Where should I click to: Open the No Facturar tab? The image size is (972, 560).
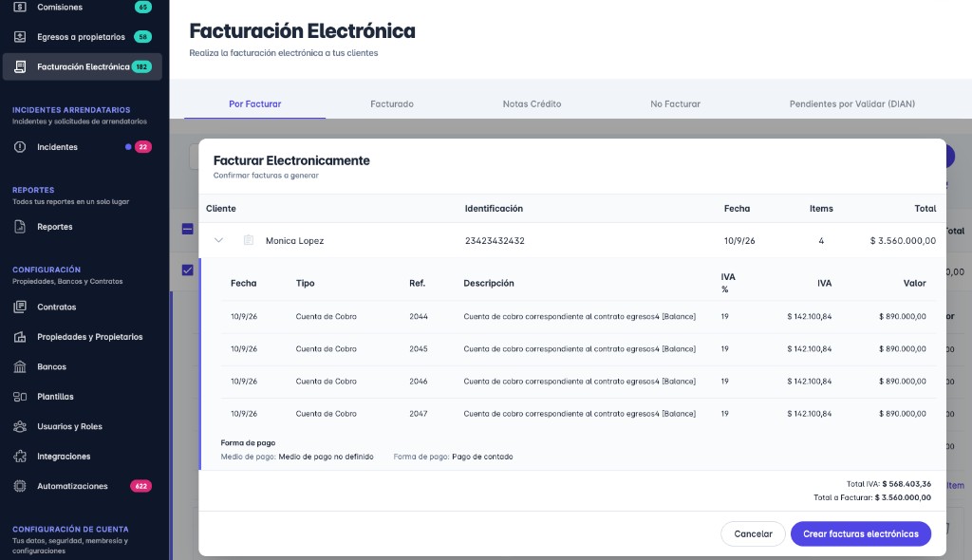click(x=675, y=103)
